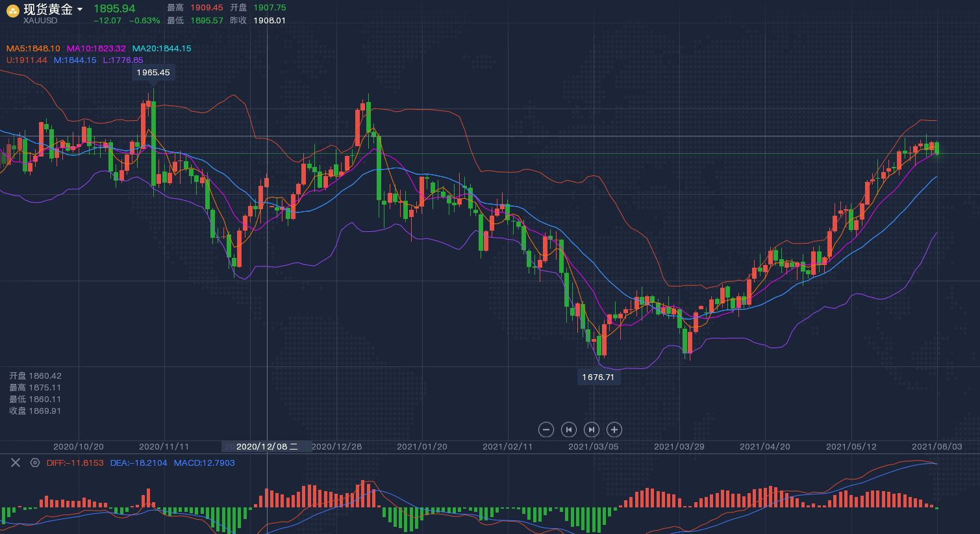Click the 1676.71 low price marker

pyautogui.click(x=598, y=377)
